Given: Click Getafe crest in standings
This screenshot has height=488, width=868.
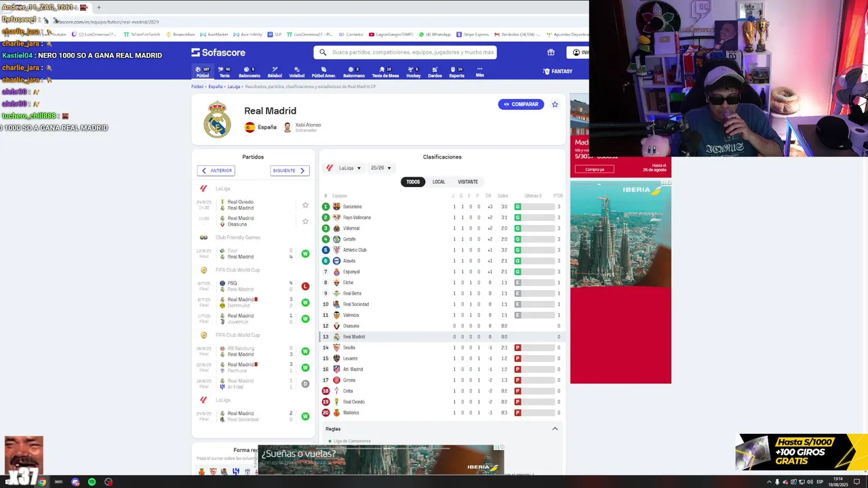Looking at the screenshot, I should pos(336,239).
